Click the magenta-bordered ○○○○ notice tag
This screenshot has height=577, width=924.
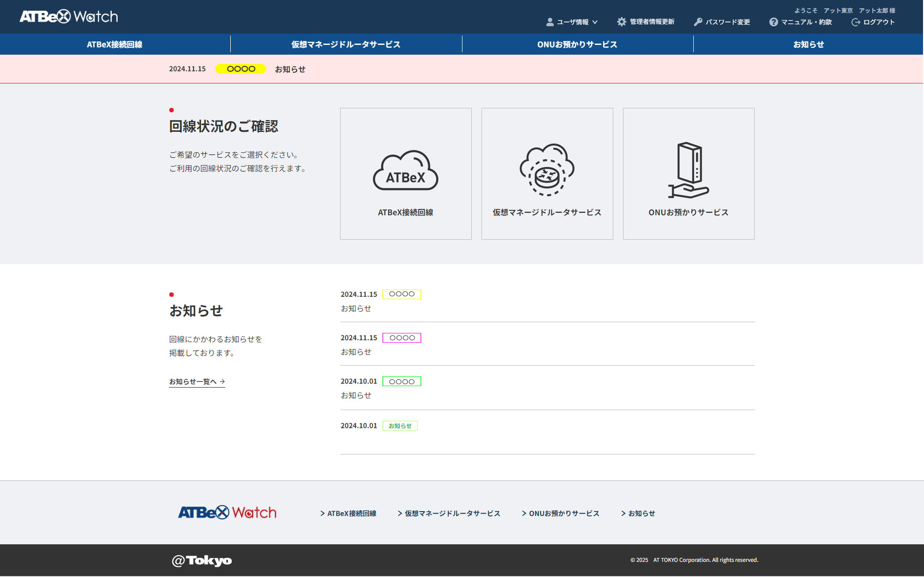(402, 338)
